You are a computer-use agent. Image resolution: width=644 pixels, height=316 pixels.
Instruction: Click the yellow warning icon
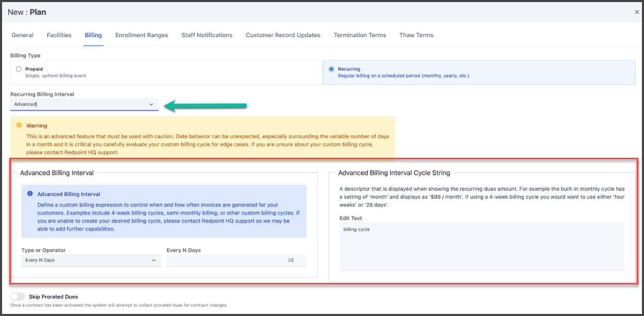coord(19,125)
